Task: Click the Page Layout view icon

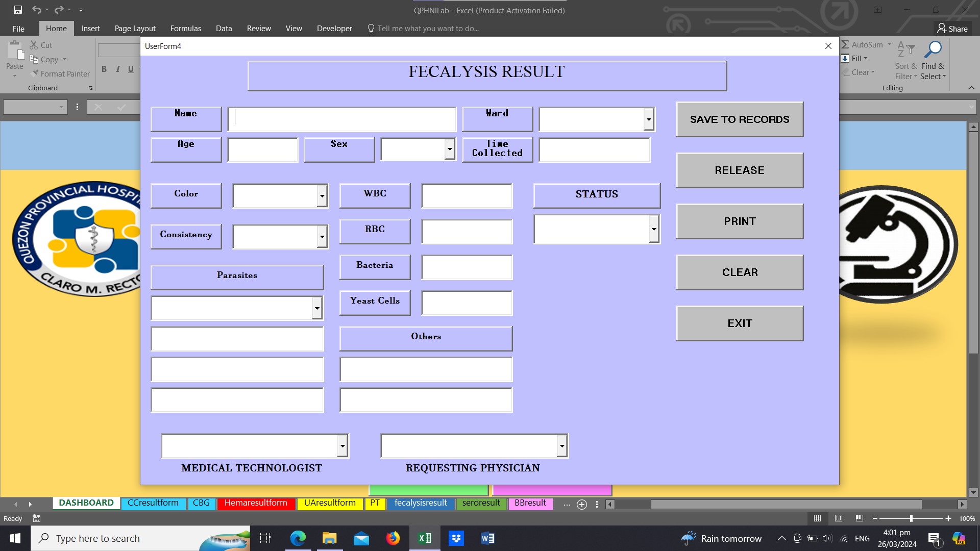Action: click(839, 518)
